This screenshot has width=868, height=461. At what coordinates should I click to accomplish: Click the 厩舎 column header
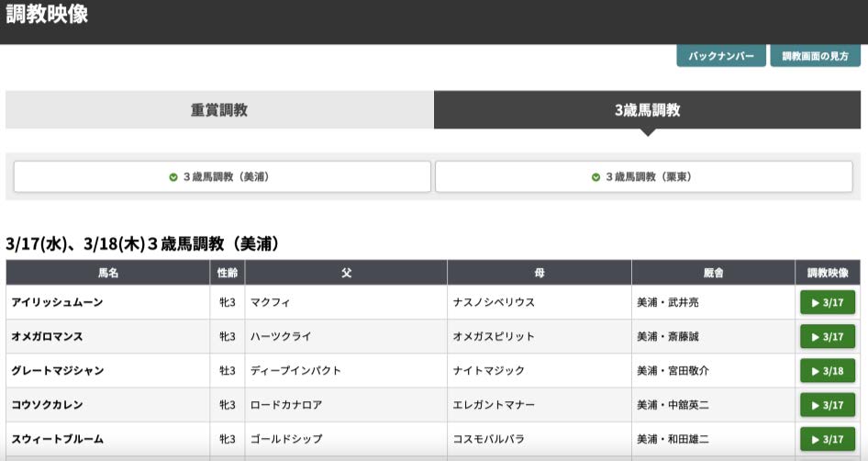(x=713, y=273)
